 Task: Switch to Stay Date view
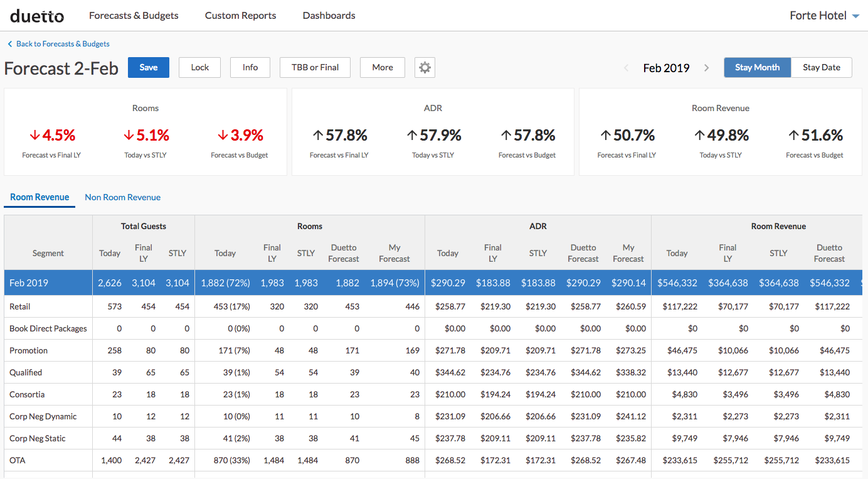tap(821, 68)
